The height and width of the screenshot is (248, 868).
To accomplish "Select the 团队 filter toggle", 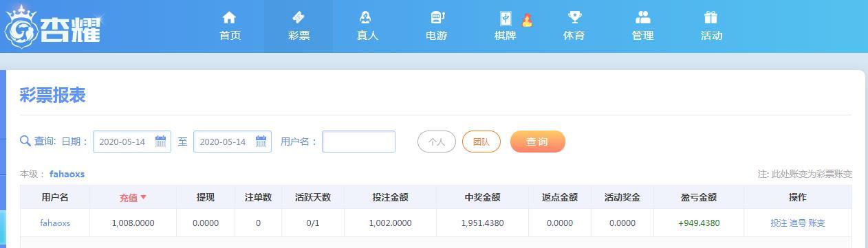I will click(481, 142).
